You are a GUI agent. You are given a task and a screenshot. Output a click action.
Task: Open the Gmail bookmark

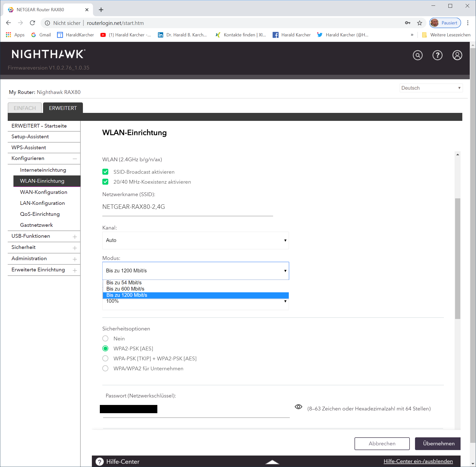(x=41, y=35)
